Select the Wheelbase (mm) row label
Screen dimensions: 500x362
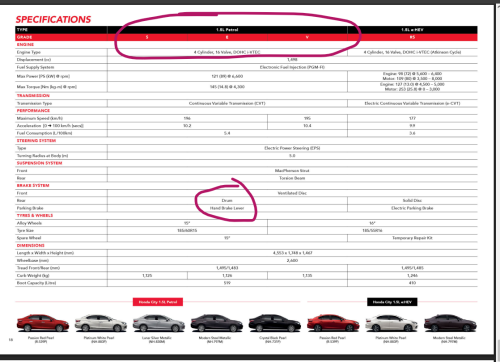coord(33,260)
